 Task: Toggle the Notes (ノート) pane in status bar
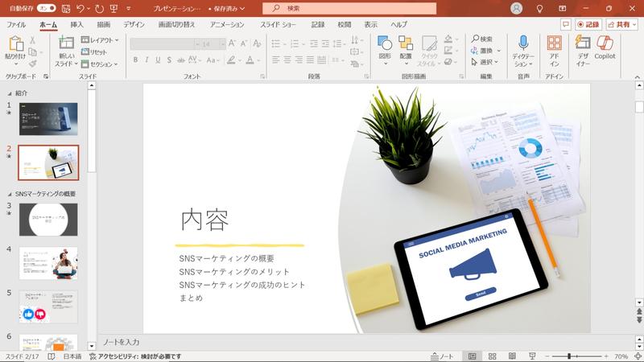coord(443,356)
